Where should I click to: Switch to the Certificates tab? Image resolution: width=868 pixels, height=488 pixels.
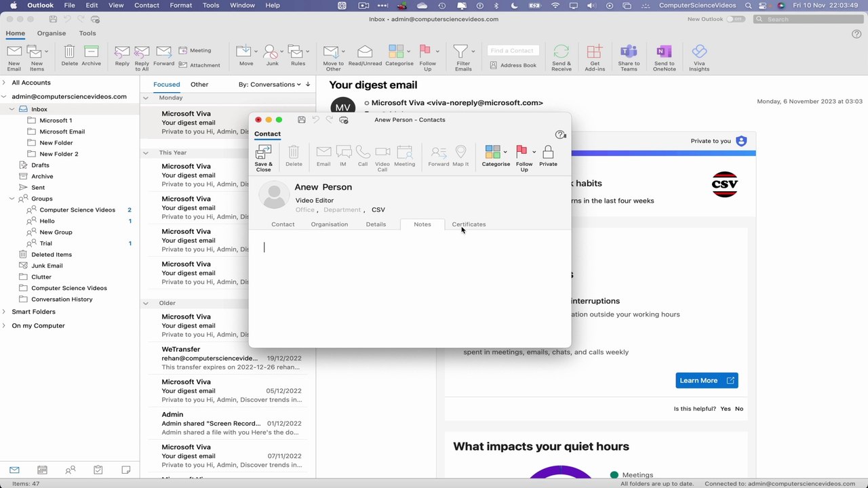[469, 224]
